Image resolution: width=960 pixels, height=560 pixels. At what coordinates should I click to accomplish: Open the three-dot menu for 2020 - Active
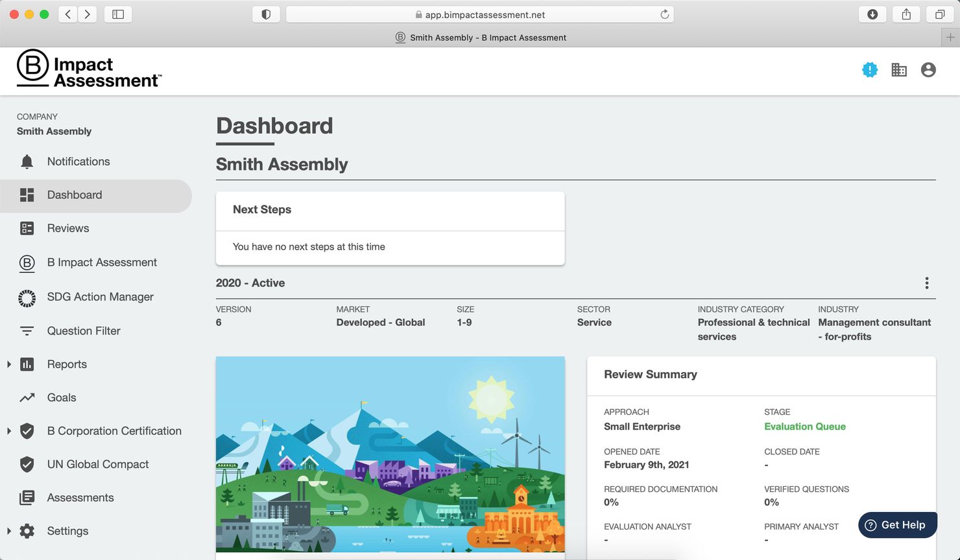point(927,283)
